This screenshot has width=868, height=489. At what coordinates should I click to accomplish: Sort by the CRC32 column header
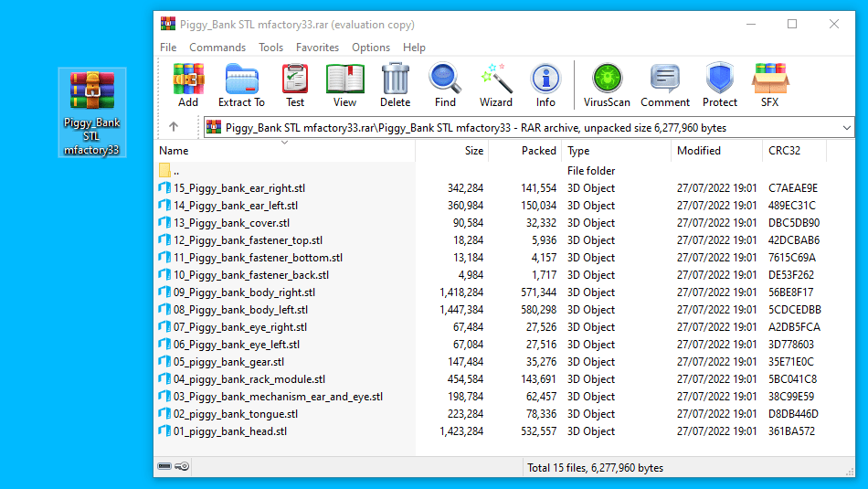[x=794, y=151]
